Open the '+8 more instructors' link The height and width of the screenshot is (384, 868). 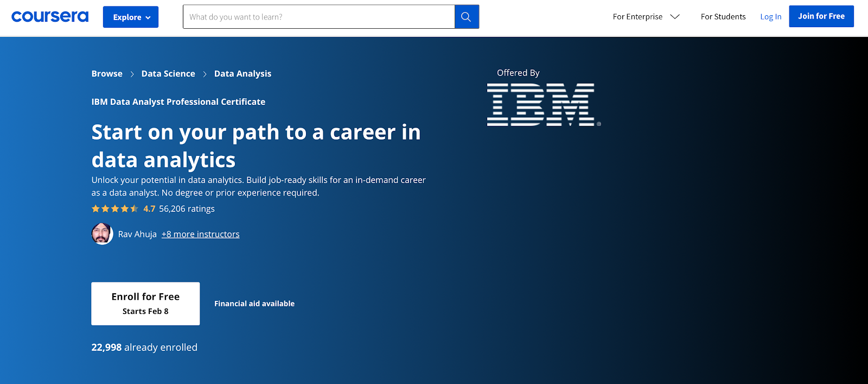201,234
